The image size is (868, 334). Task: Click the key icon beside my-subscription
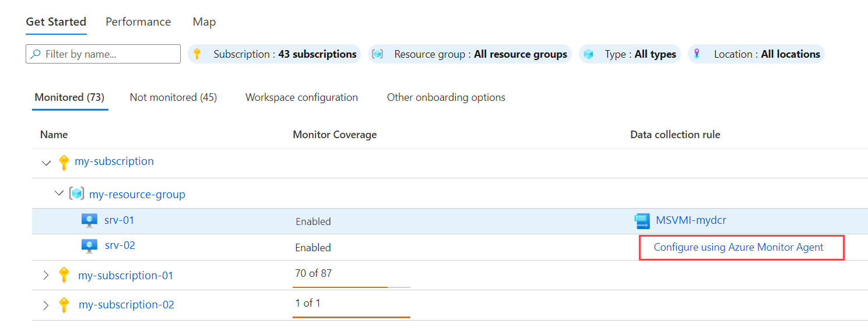pos(64,163)
